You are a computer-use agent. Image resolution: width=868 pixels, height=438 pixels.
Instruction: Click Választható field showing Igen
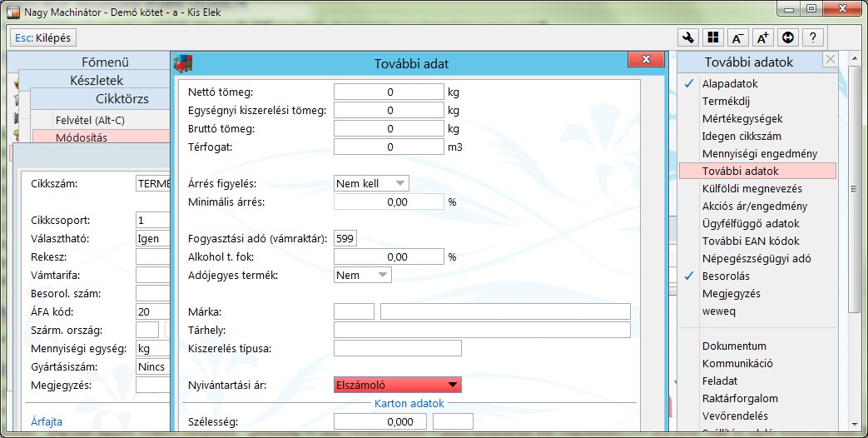pos(153,238)
